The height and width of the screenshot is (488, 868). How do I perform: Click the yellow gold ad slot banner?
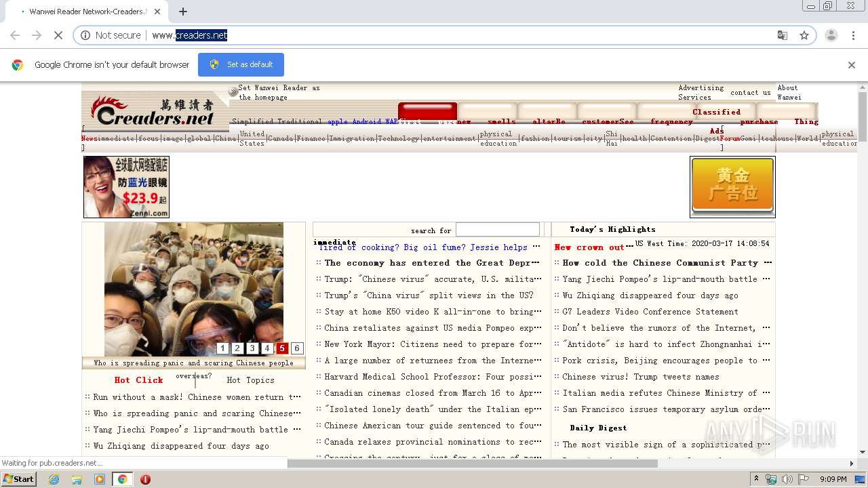732,187
